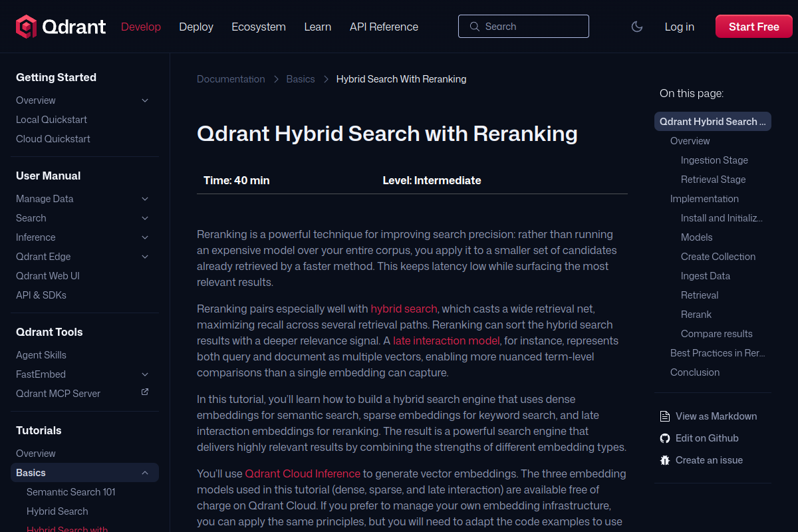Expand the Inference chevron
This screenshot has width=798, height=532.
pyautogui.click(x=145, y=237)
